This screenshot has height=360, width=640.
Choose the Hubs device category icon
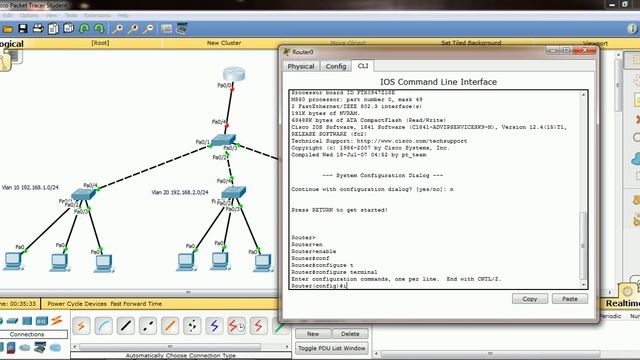[27, 321]
